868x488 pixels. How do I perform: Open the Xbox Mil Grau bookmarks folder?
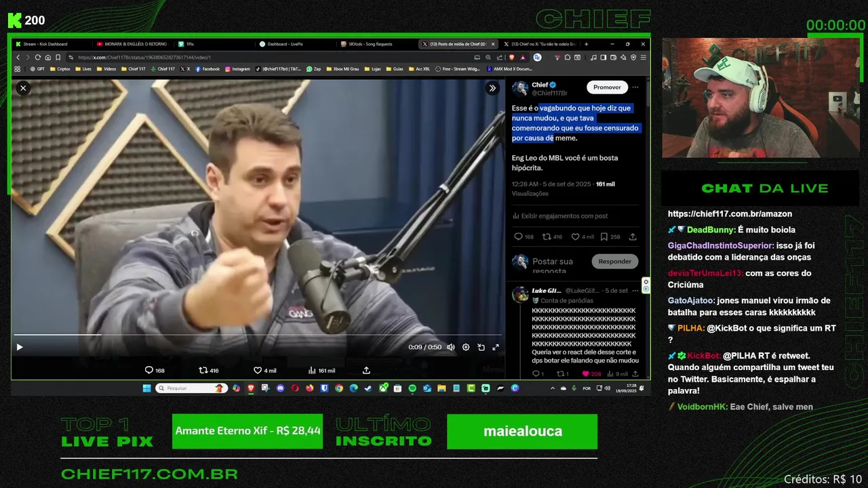343,68
